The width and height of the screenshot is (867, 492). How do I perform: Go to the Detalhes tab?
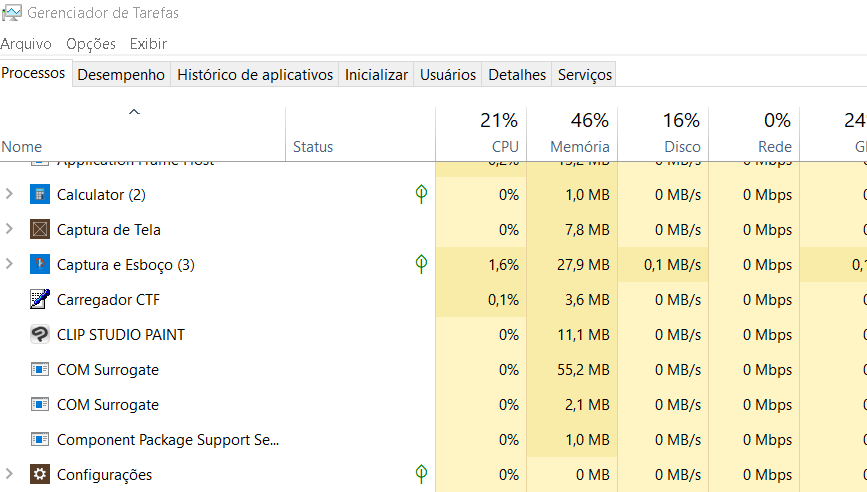click(x=517, y=75)
